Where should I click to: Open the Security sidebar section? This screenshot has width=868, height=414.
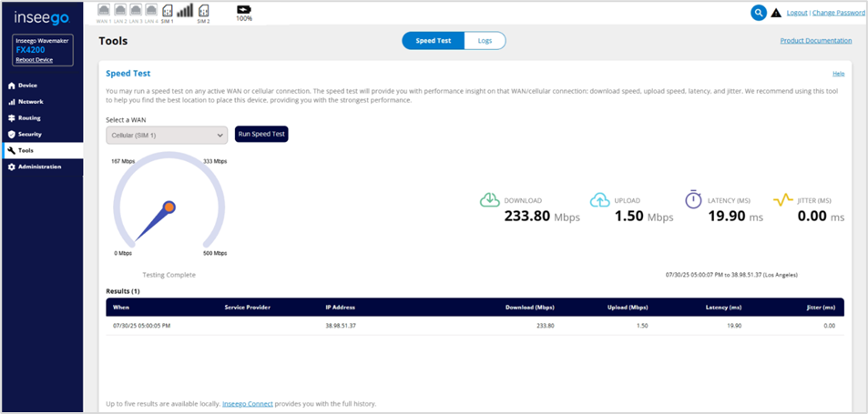pos(30,135)
